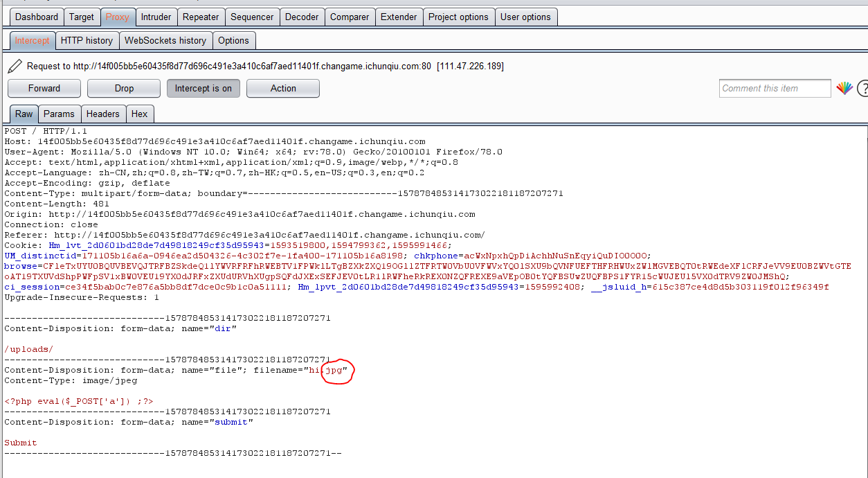This screenshot has height=478, width=868.
Task: Click the filename hi.jpg value
Action: point(325,370)
